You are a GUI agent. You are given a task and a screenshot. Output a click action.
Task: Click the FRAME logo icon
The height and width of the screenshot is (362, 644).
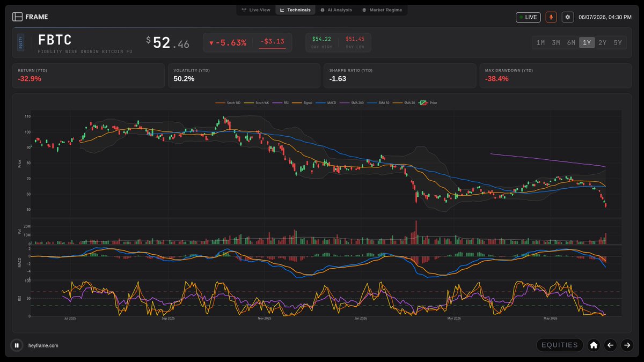click(x=18, y=17)
